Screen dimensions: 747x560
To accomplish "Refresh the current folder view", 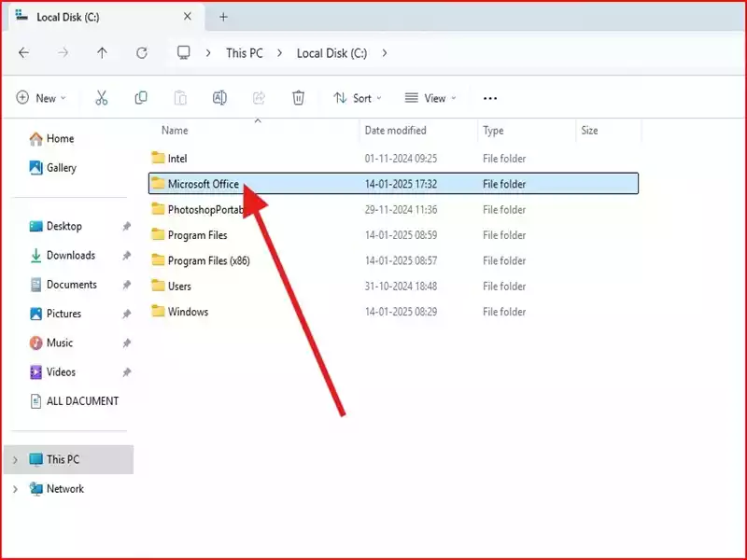I will pos(142,53).
